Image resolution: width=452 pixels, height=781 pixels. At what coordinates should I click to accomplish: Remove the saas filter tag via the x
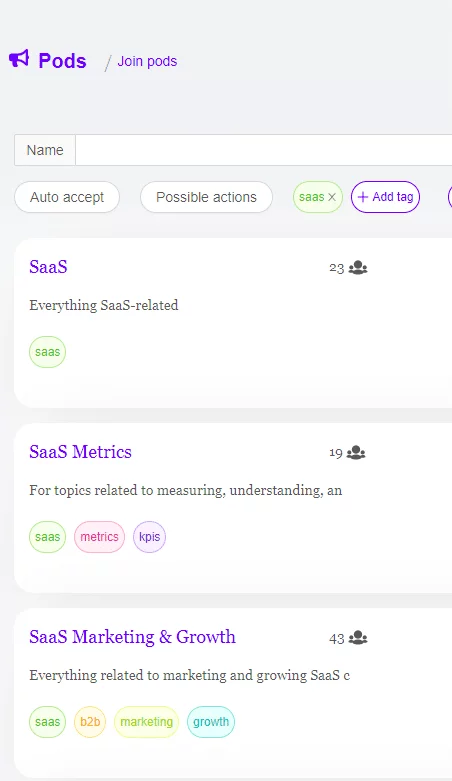point(332,197)
